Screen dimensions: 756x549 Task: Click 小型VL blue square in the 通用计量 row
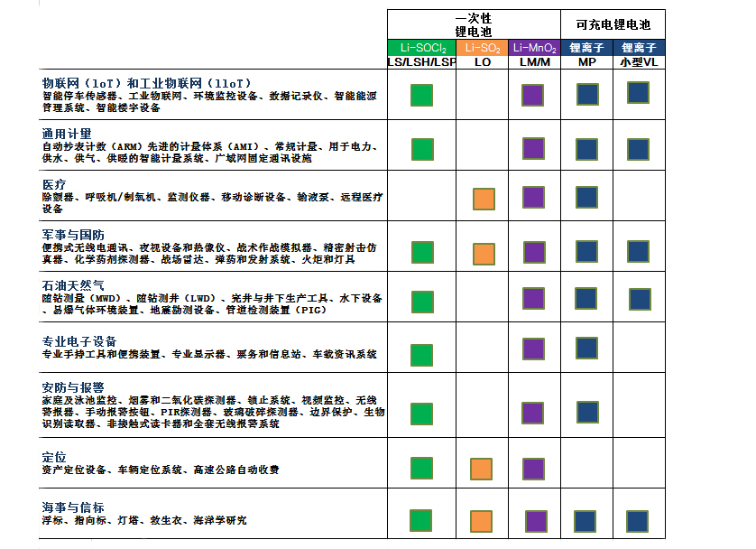click(639, 149)
